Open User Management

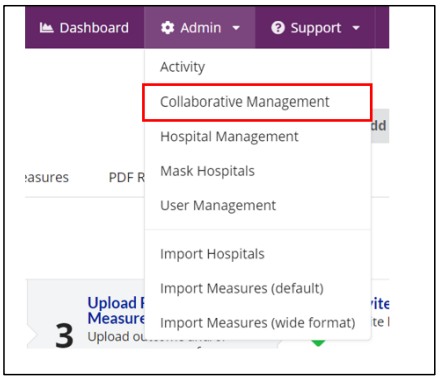(218, 206)
